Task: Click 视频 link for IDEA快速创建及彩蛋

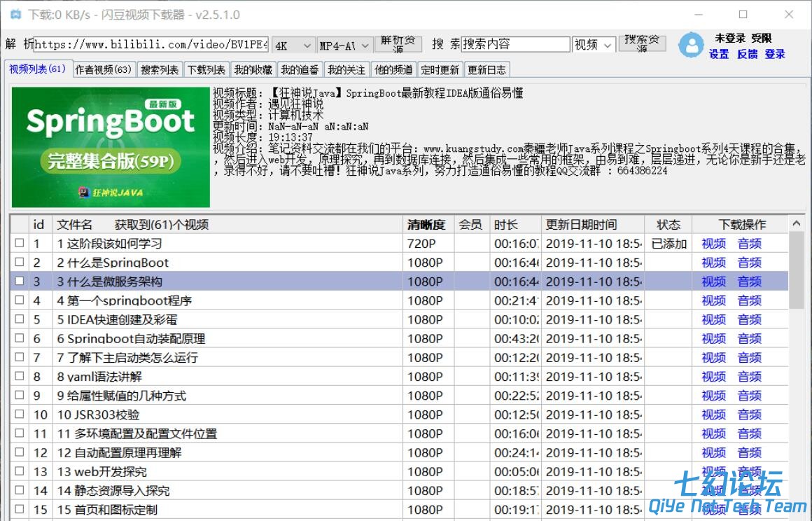Action: (x=713, y=319)
